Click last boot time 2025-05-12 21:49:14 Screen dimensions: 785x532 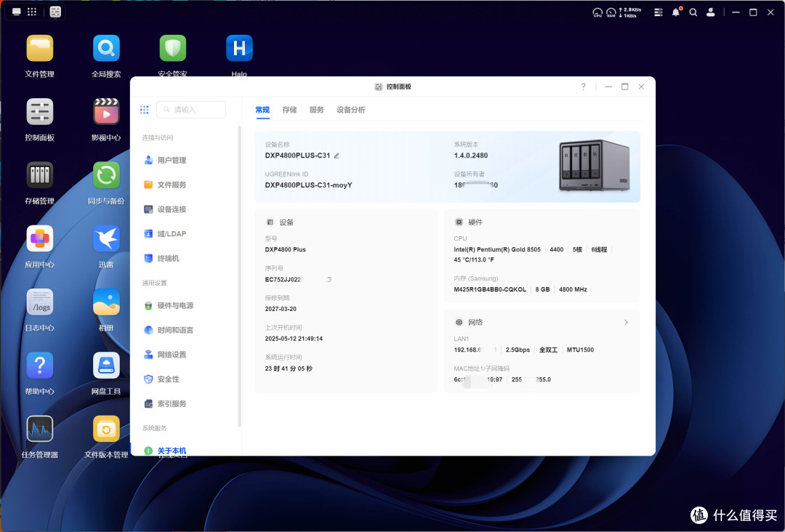[294, 339]
